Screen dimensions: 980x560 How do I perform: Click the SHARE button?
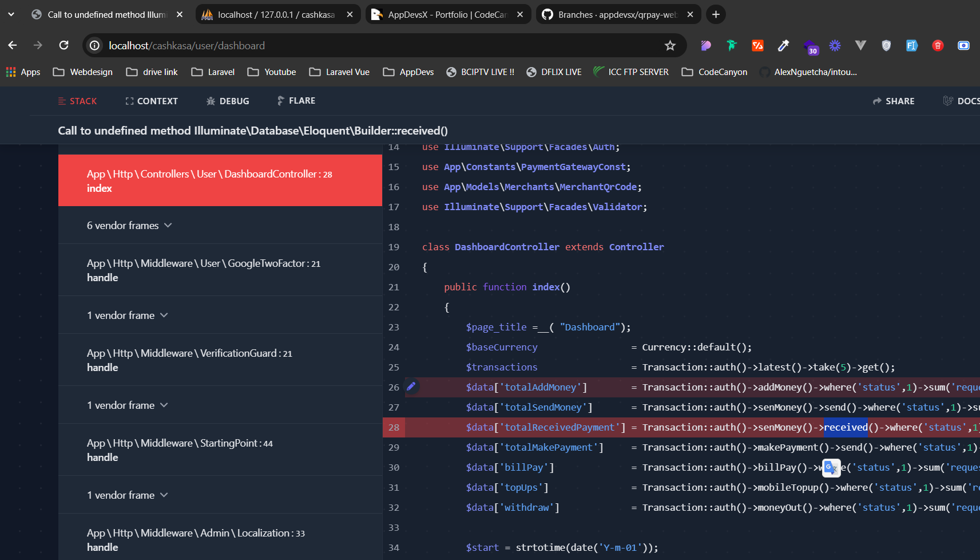pyautogui.click(x=894, y=101)
